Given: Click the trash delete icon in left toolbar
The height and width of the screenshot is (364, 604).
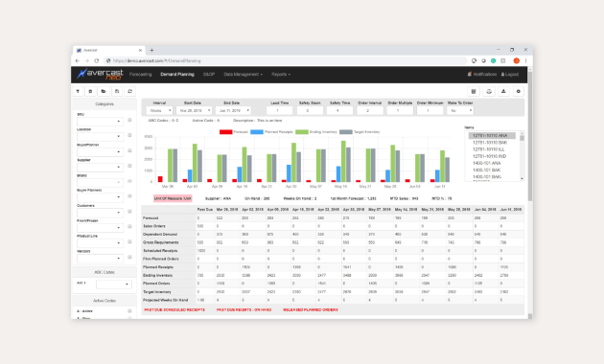Looking at the screenshot, I should point(90,92).
